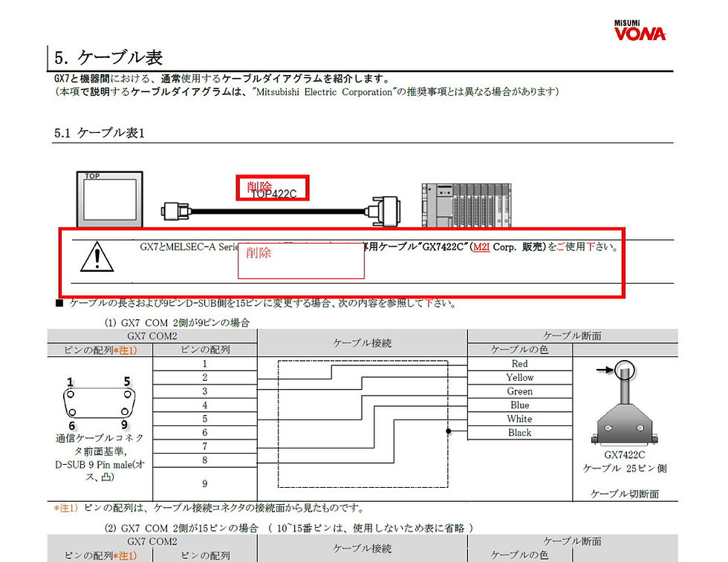Click the black junction dot in the wiring diagram

pos(449,431)
